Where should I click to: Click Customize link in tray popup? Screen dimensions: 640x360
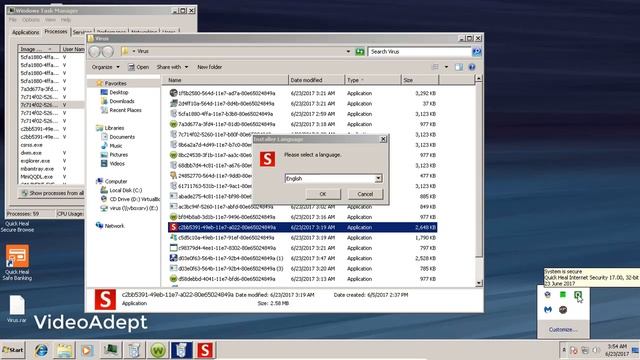tap(562, 330)
